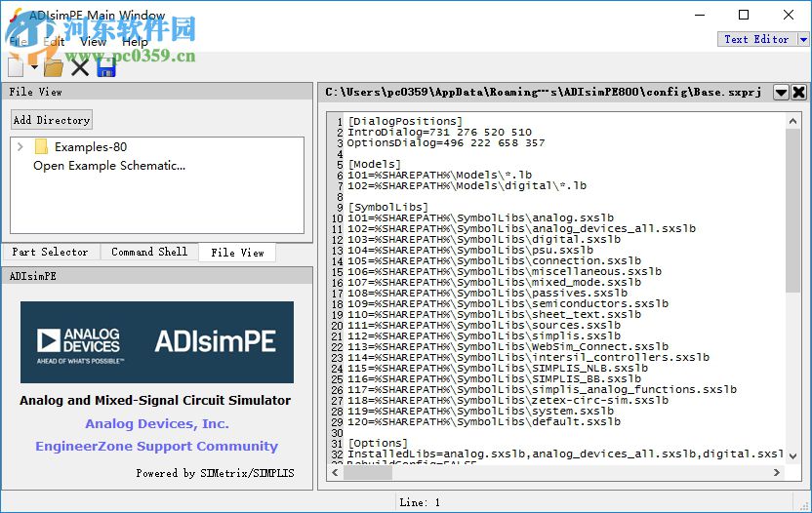Click the [Models] section line
The width and height of the screenshot is (812, 513).
[374, 164]
